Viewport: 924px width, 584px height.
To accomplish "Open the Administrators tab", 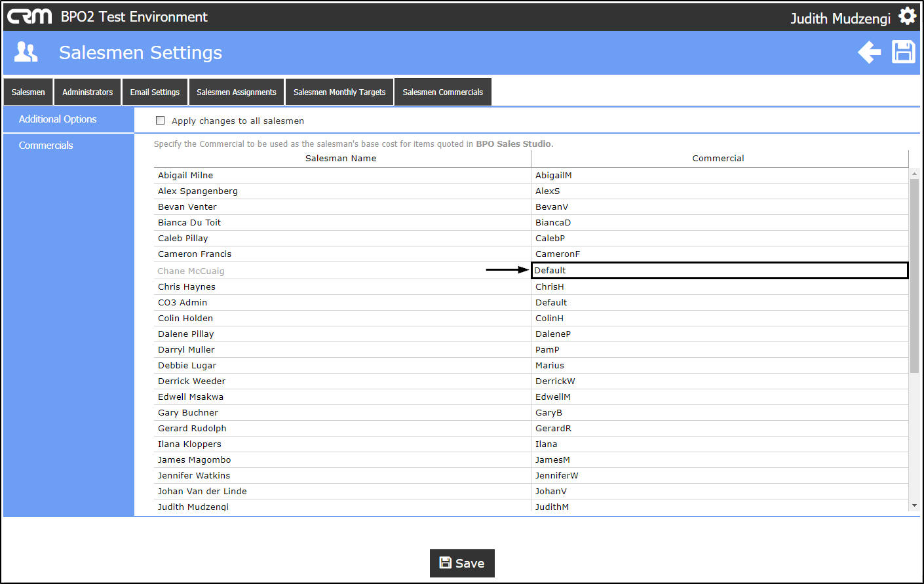I will (88, 92).
